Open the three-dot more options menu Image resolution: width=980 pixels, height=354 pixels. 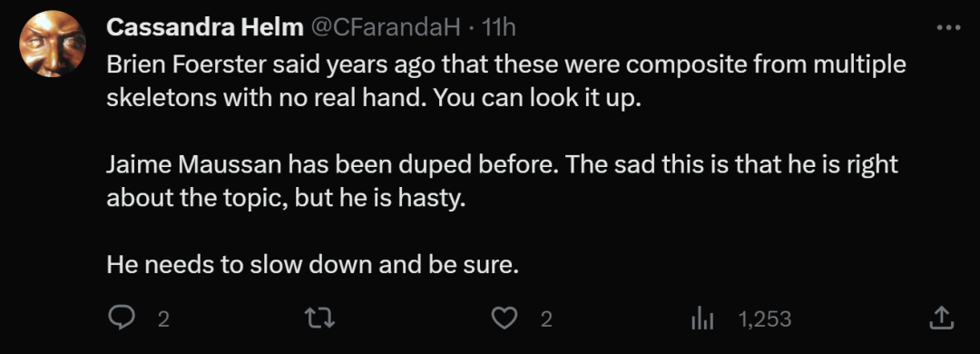948,27
